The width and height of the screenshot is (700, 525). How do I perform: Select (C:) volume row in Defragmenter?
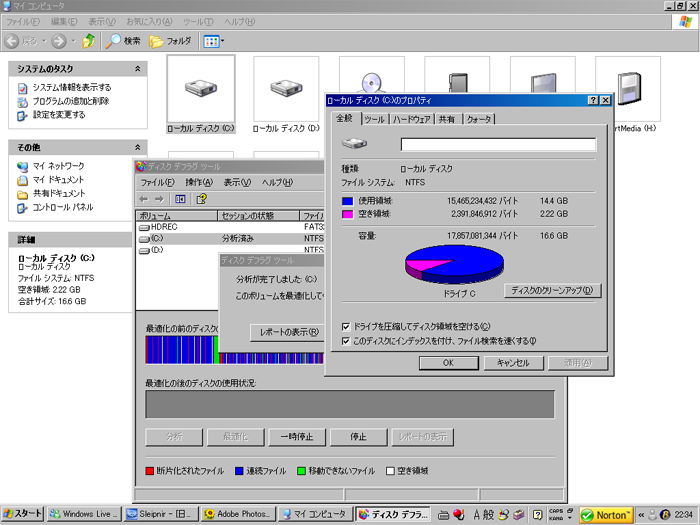click(x=229, y=239)
